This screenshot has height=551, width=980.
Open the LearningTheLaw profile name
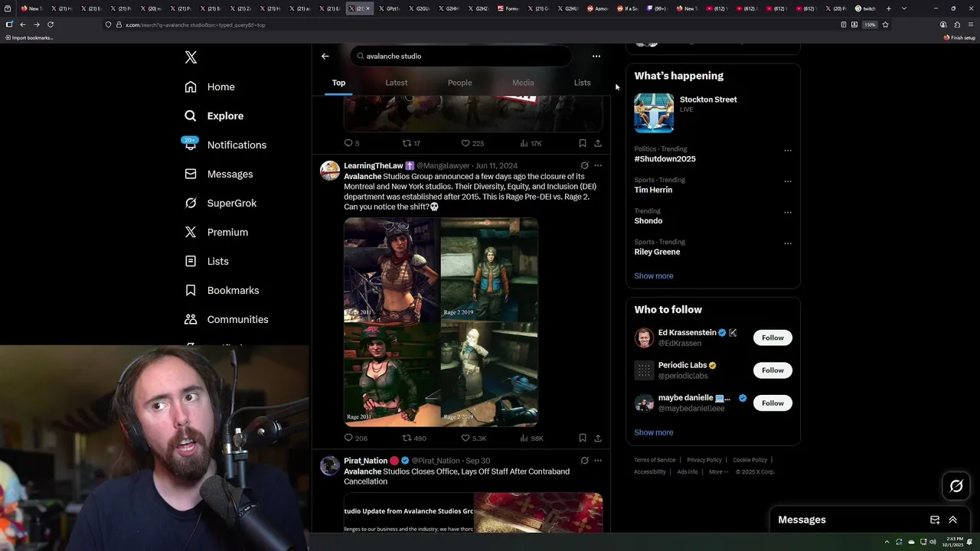374,165
